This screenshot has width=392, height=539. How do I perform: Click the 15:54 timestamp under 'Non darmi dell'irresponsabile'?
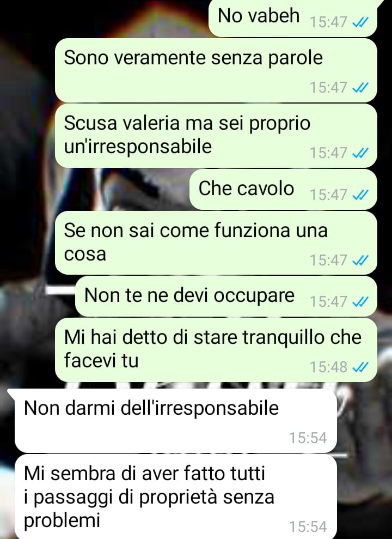308,438
